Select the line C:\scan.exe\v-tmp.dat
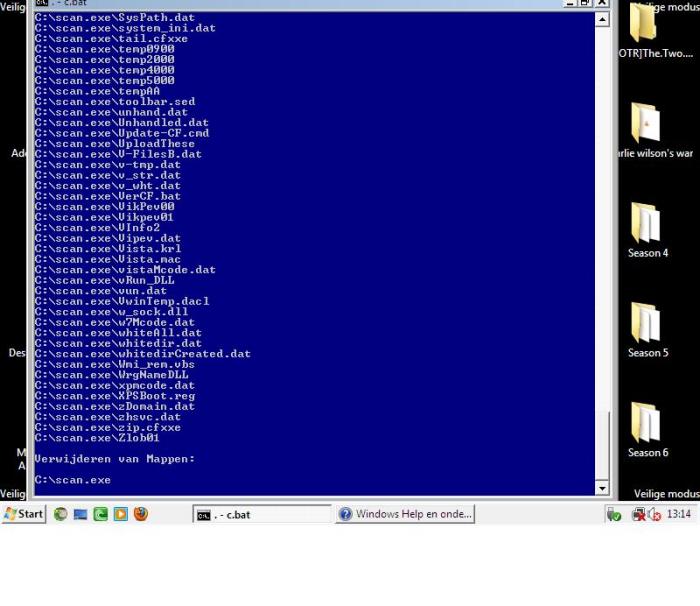Viewport: 700px width, 606px height. tap(108, 165)
